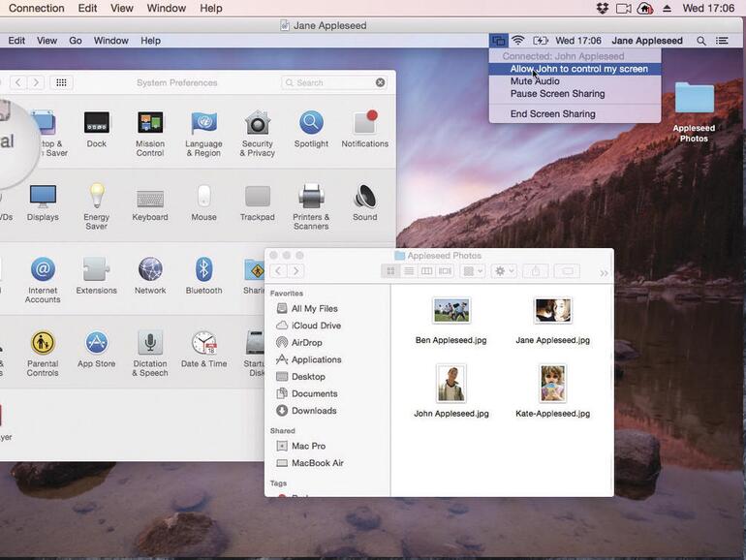The image size is (746, 560).
Task: Open Sound preferences pane
Action: pyautogui.click(x=365, y=196)
